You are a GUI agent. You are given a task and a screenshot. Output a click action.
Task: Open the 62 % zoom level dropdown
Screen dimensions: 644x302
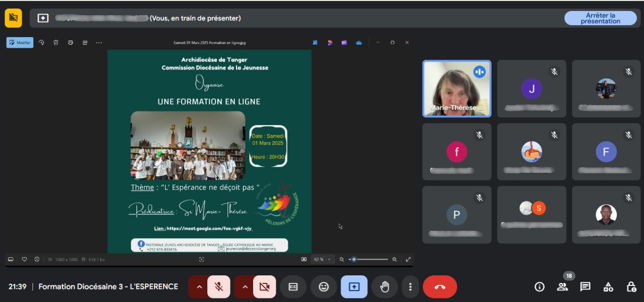(x=323, y=259)
